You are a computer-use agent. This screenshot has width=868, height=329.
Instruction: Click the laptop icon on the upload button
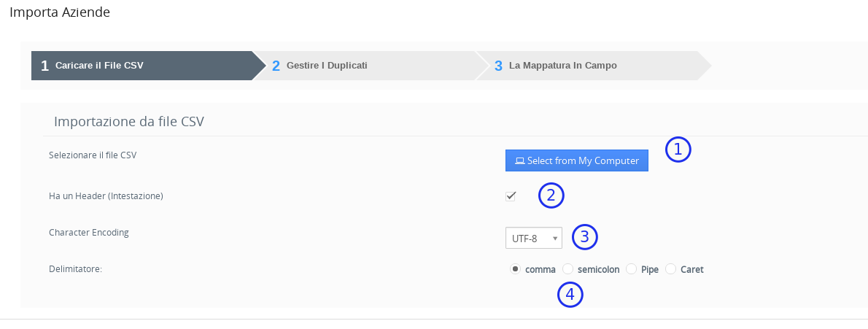point(519,161)
